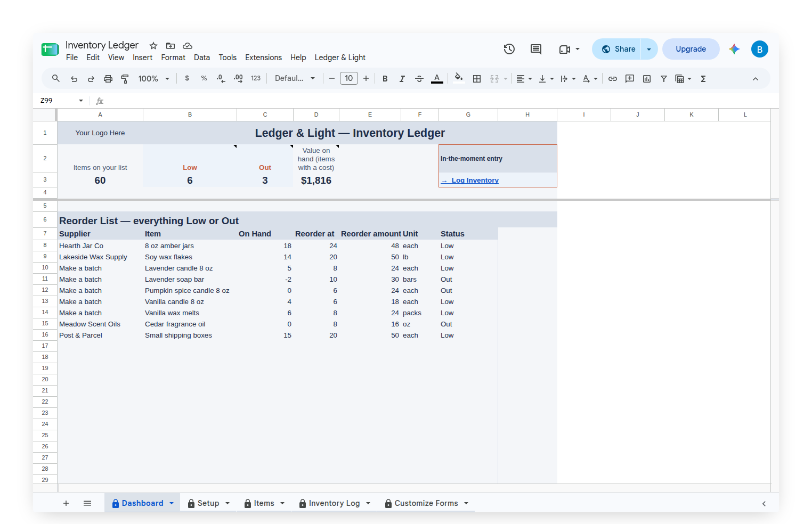Click the move to folder icon
The height and width of the screenshot is (524, 812).
(170, 46)
